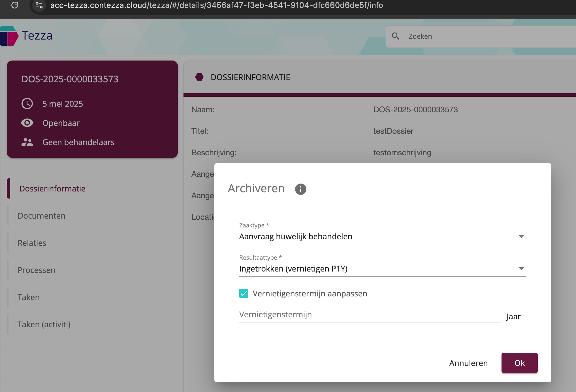Click the hexagon icon by DOSSIERINFORMATIE
Viewport: 576px width, 392px height.
pos(199,77)
